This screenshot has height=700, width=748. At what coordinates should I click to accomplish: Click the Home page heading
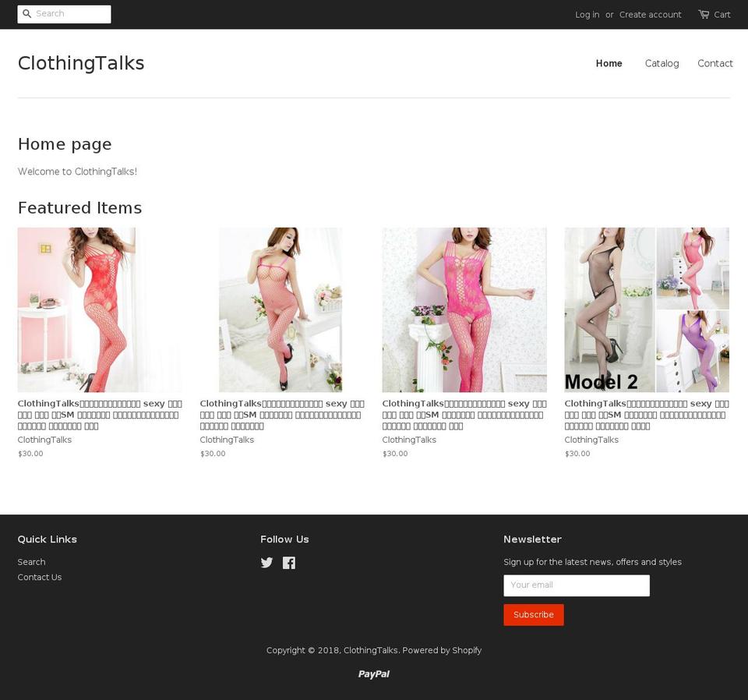[x=65, y=144]
